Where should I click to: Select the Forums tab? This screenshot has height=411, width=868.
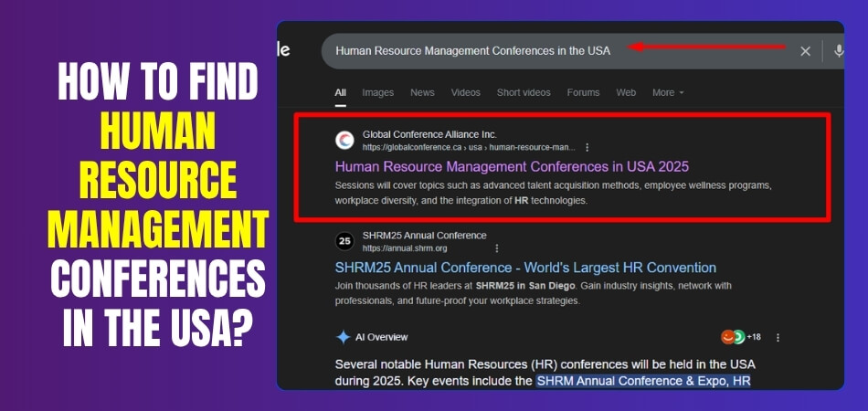tap(583, 93)
